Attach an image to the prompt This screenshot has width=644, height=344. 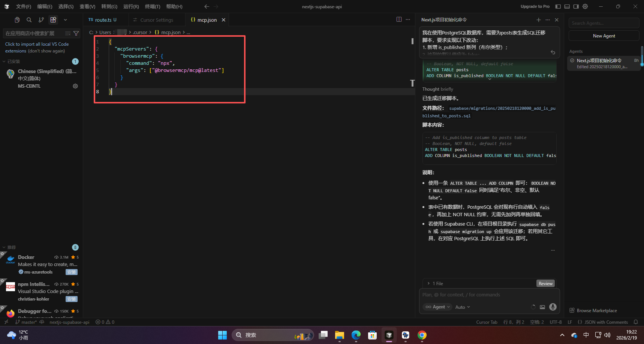pos(542,307)
